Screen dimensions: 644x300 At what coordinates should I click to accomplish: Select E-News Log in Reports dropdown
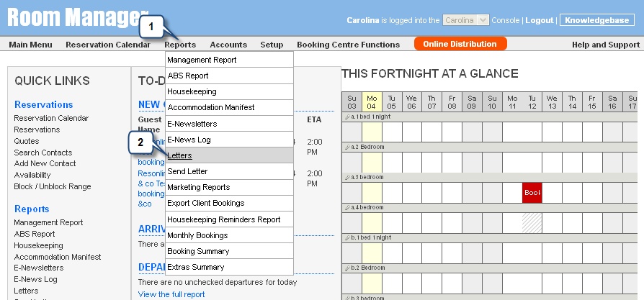click(x=229, y=140)
